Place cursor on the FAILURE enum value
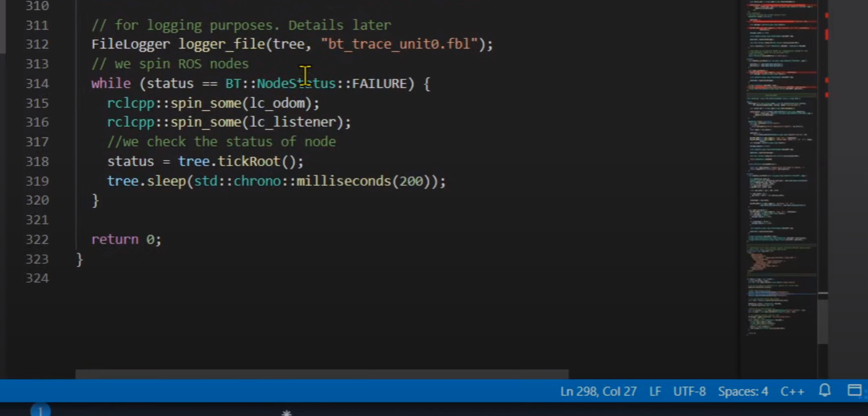 click(379, 84)
